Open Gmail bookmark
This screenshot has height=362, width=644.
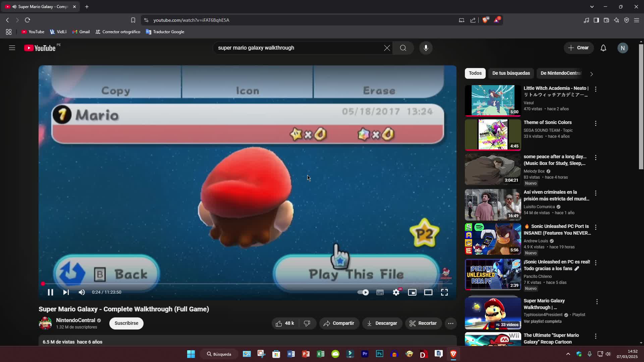click(x=81, y=32)
